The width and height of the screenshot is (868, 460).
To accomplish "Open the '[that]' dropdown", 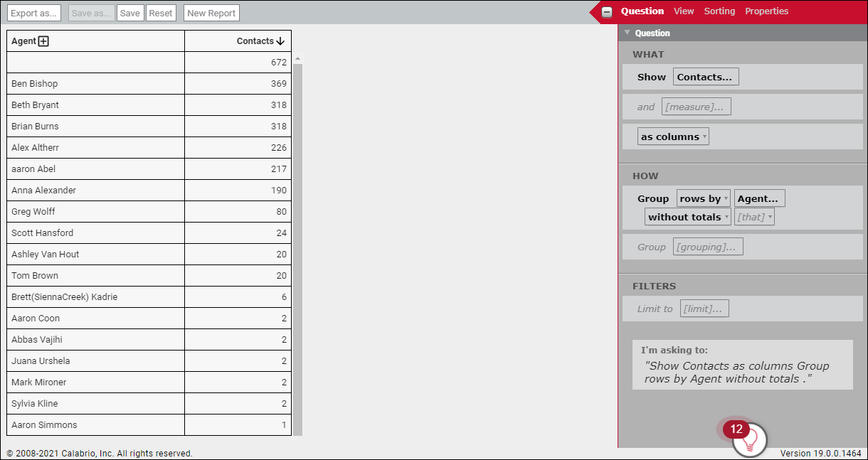I will [x=754, y=218].
